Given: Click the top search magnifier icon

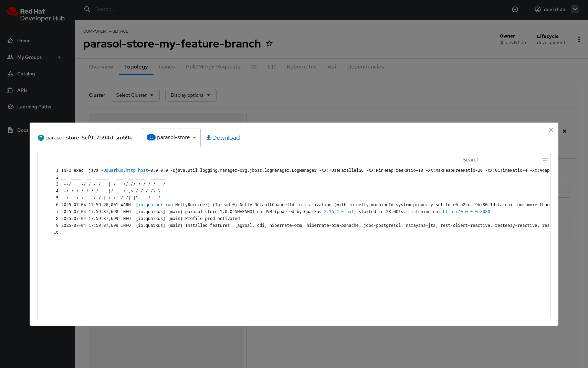Looking at the screenshot, I should point(87,9).
